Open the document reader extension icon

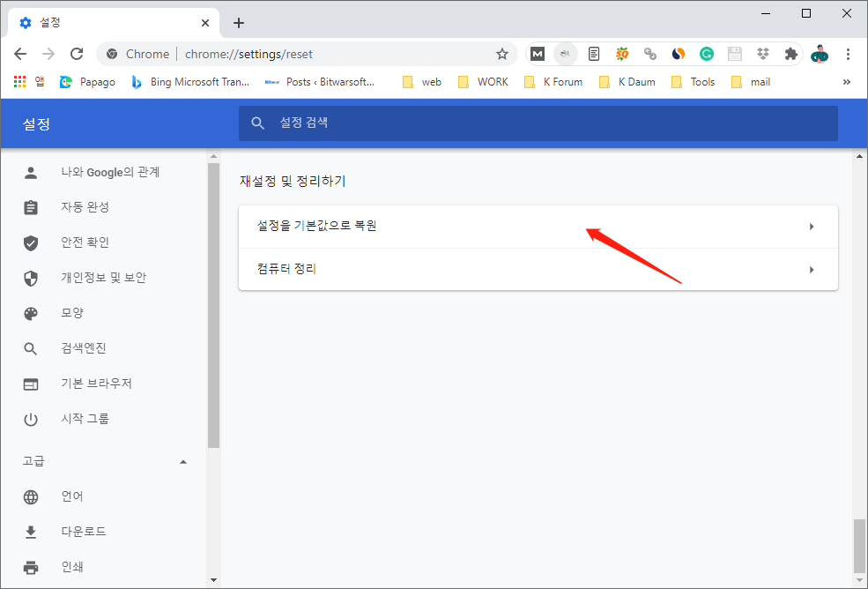pos(594,54)
